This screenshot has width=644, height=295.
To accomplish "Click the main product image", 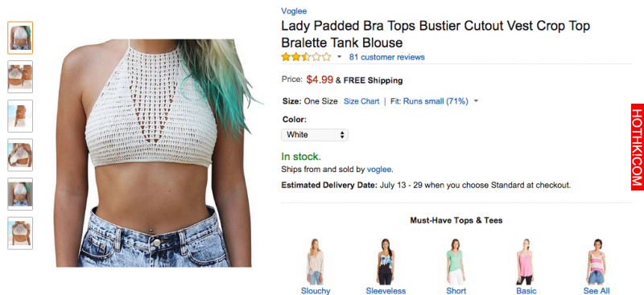I will [x=157, y=153].
